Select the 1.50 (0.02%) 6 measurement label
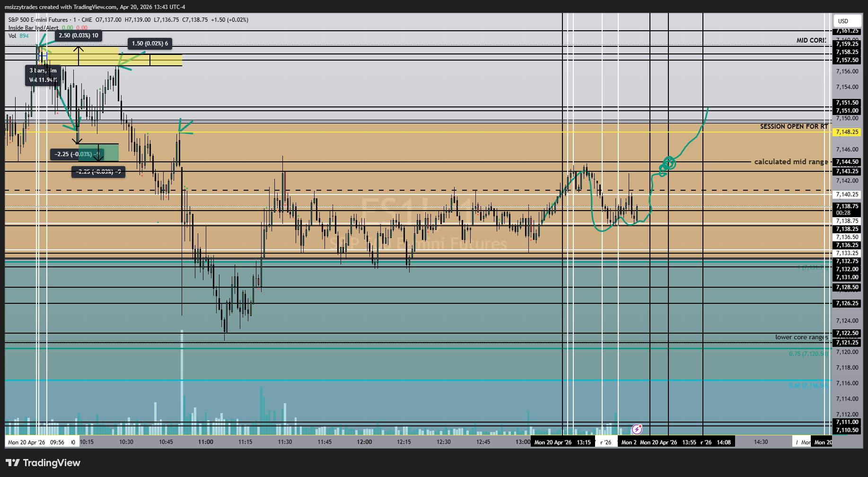This screenshot has height=477, width=868. pos(150,44)
